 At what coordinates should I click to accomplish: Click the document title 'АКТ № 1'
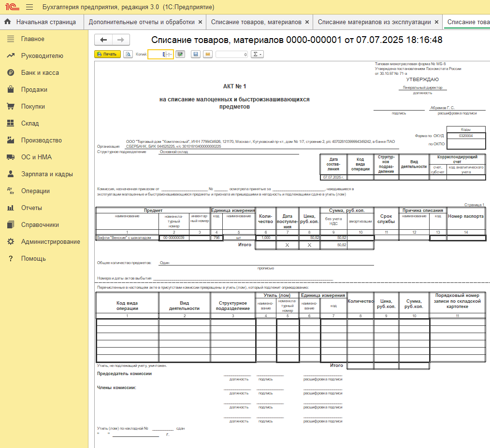coord(234,86)
